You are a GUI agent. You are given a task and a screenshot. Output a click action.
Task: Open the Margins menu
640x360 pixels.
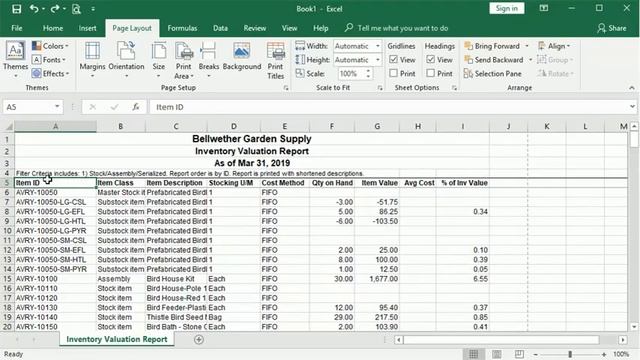tap(92, 60)
